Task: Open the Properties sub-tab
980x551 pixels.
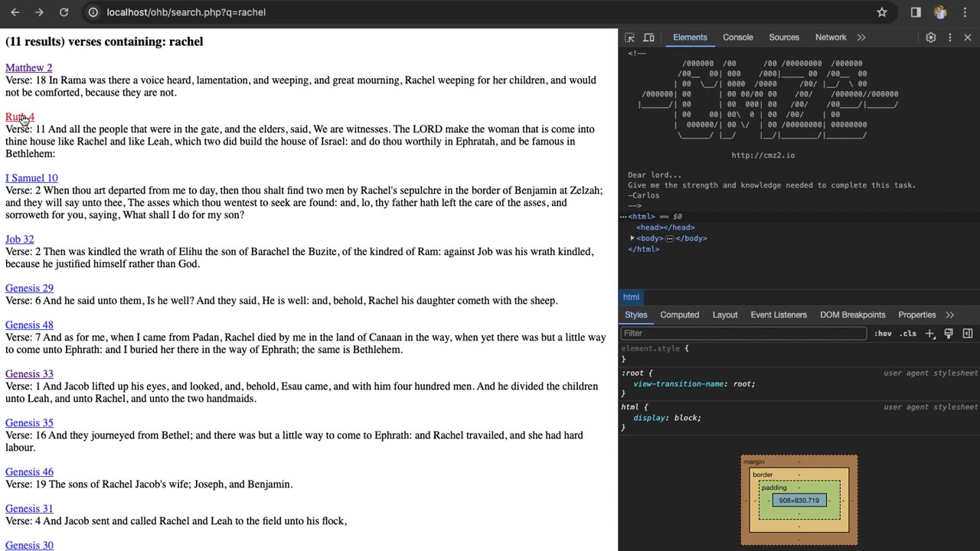Action: click(917, 315)
